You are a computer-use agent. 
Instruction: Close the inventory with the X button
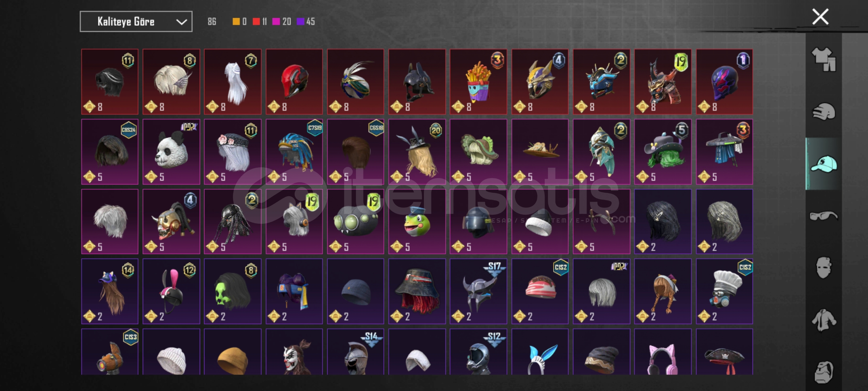click(x=820, y=17)
